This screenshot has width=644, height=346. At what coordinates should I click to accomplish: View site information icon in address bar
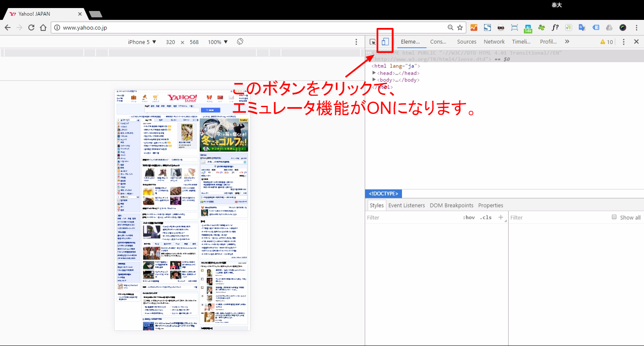(x=57, y=28)
